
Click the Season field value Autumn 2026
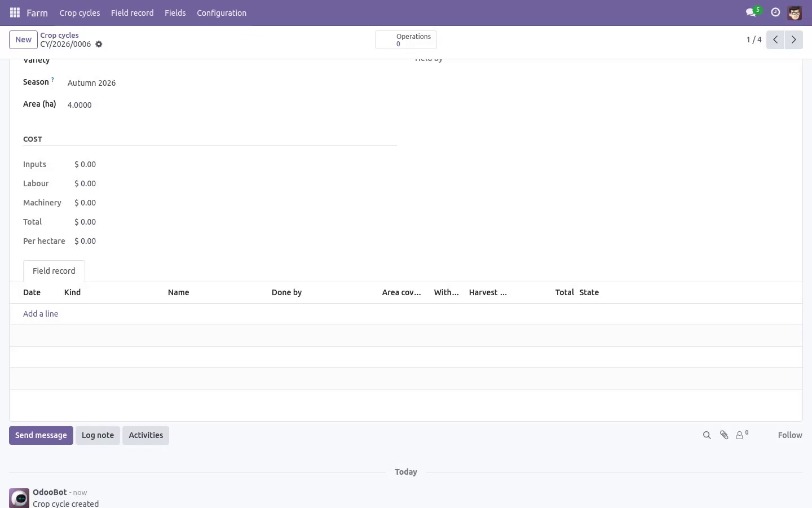point(91,83)
